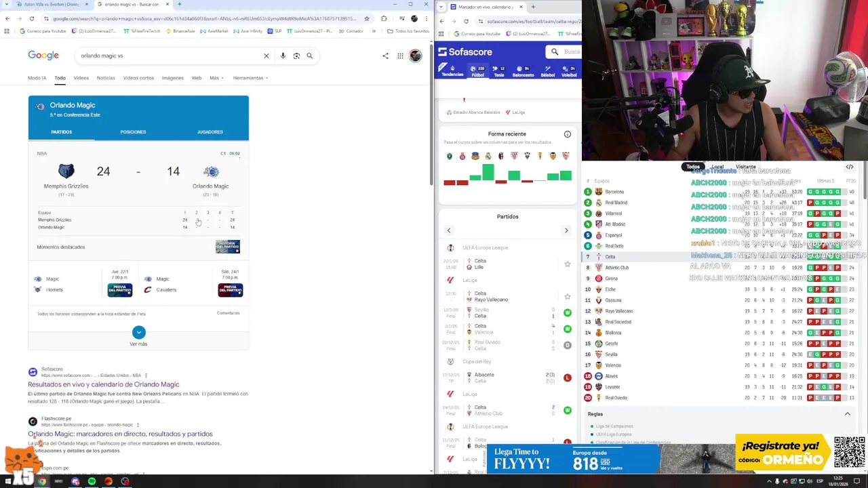Open the Google account avatar
The image size is (868, 488).
click(x=416, y=56)
